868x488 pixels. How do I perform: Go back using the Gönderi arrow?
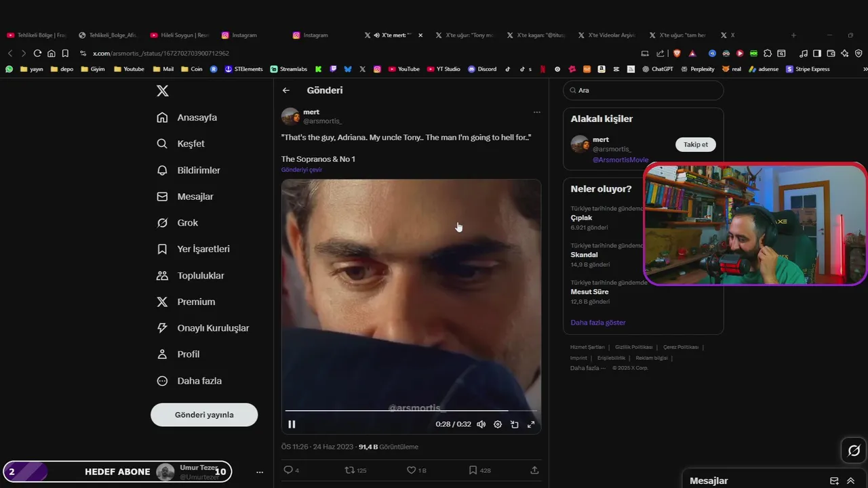tap(286, 90)
